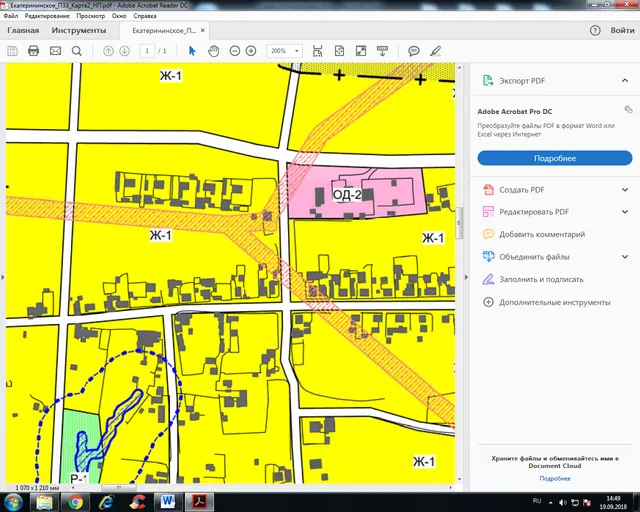The image size is (640, 512).
Task: Click the volume speaker tray icon
Action: point(563,502)
